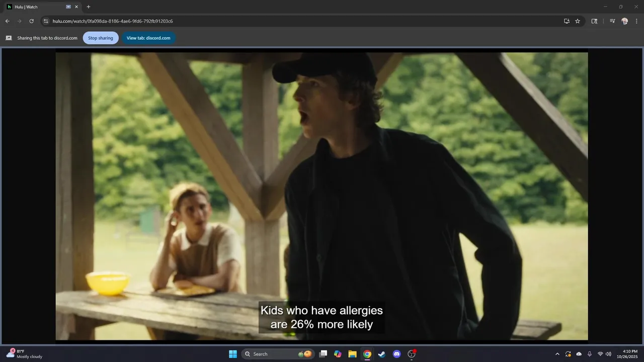Open View tab: discord.com

(x=148, y=38)
